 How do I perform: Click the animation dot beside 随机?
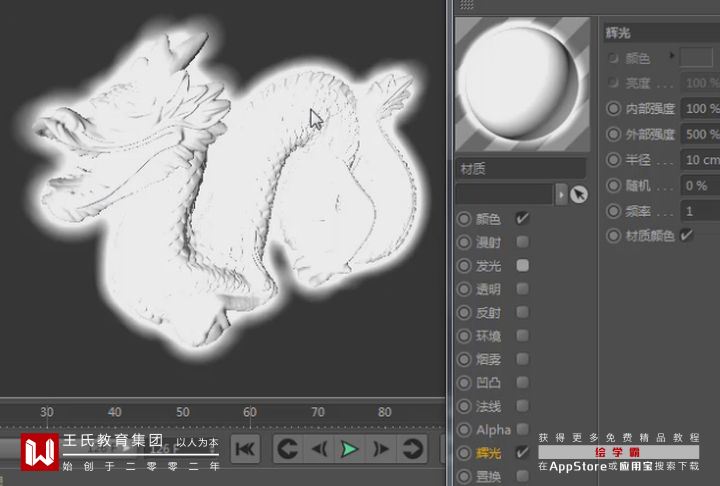(x=613, y=186)
